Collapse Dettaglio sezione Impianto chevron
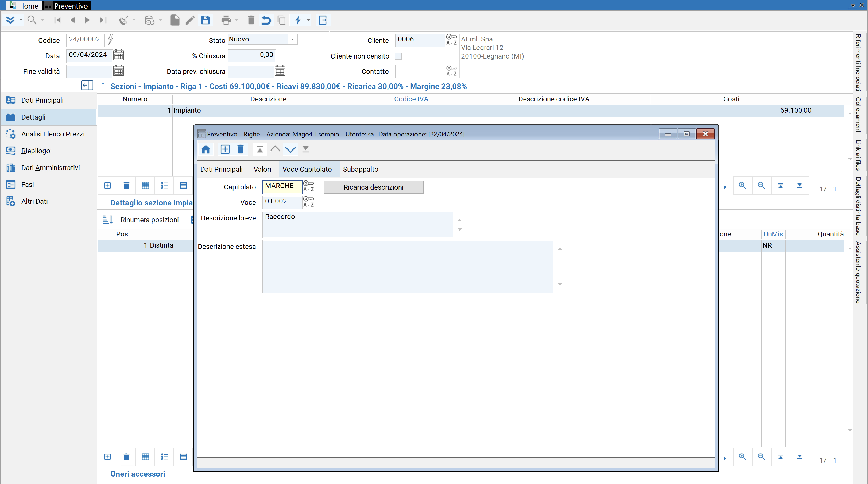Image resolution: width=868 pixels, height=484 pixels. tap(103, 201)
